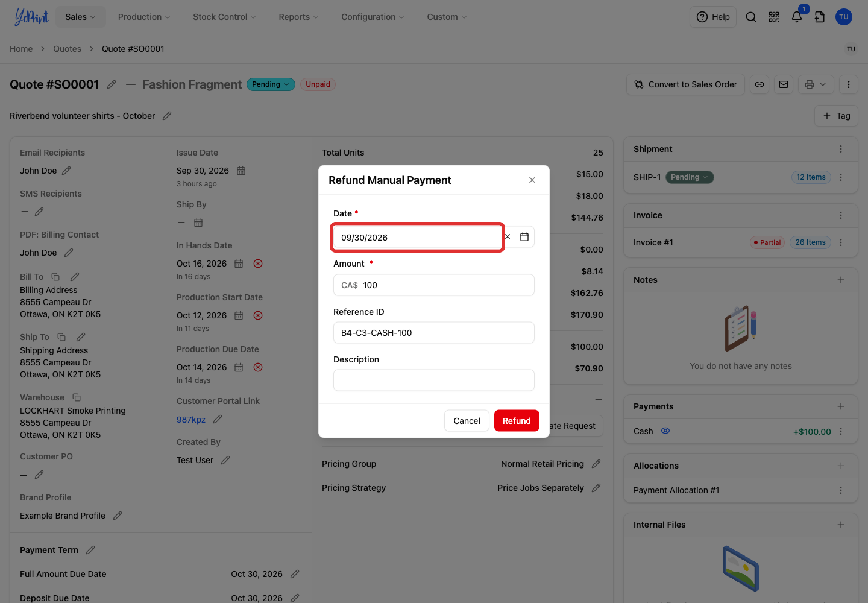868x603 pixels.
Task: Click the Description input field
Action: (x=434, y=380)
